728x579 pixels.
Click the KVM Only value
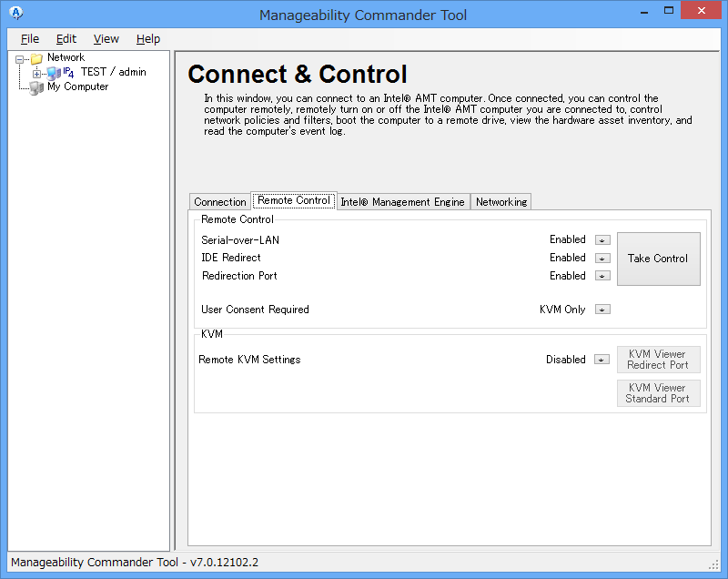tap(562, 310)
